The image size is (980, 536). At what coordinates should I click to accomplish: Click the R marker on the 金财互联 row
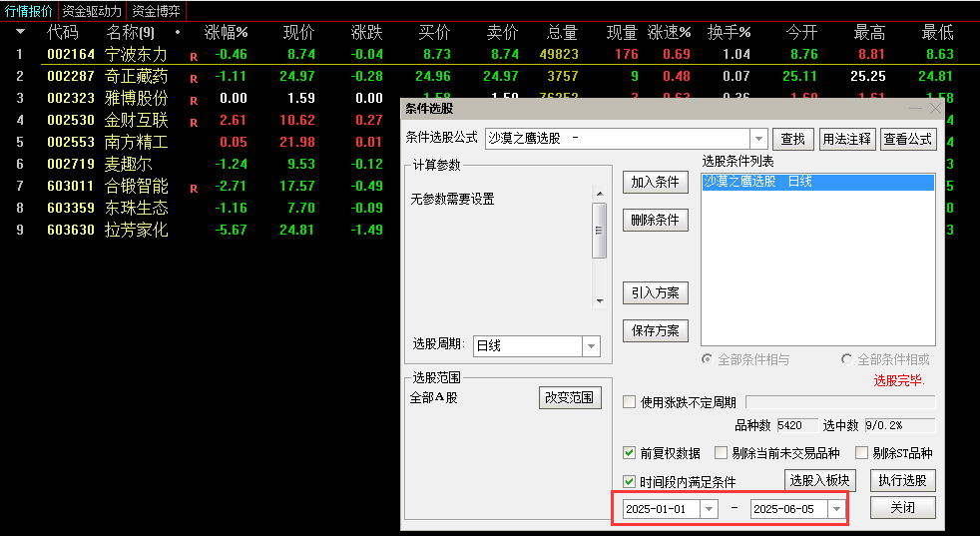194,123
